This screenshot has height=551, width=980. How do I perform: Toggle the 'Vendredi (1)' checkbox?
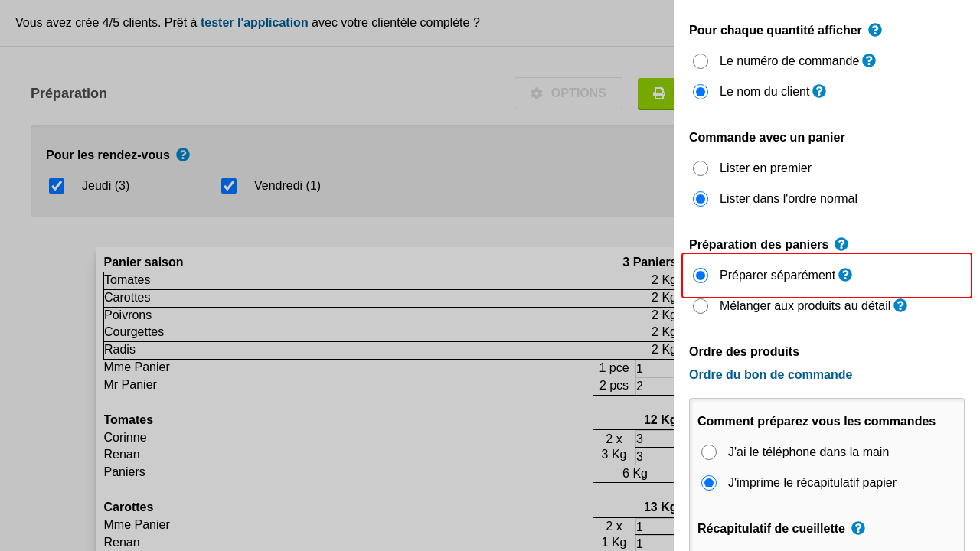coord(229,186)
